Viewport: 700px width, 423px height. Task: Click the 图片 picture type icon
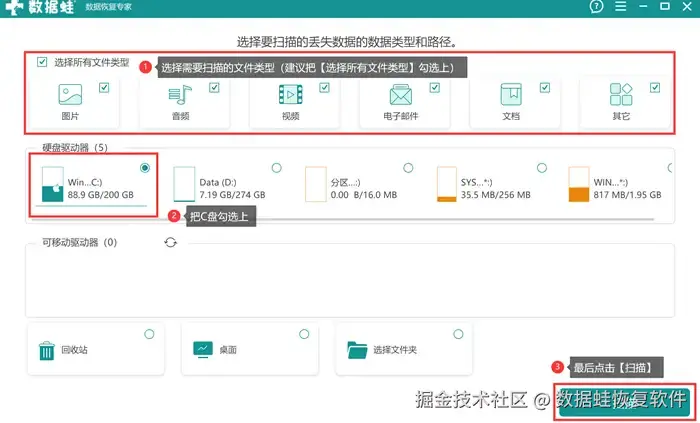70,95
